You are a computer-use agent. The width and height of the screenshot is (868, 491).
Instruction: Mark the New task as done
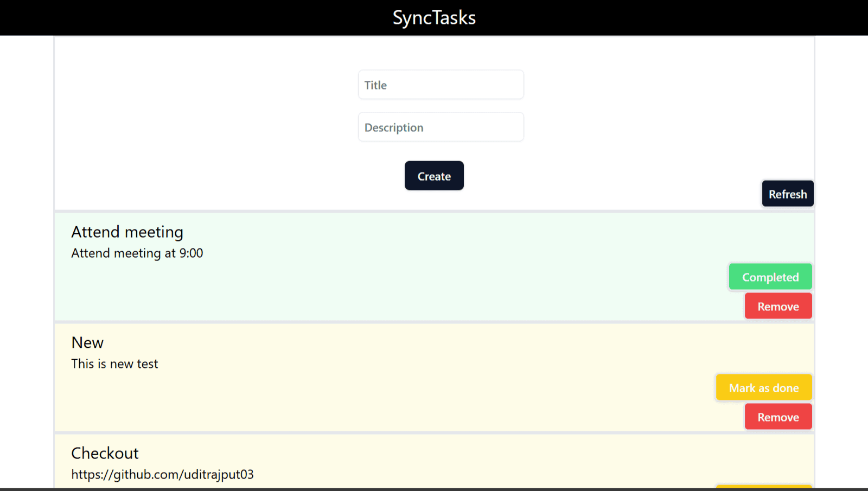[x=763, y=388]
